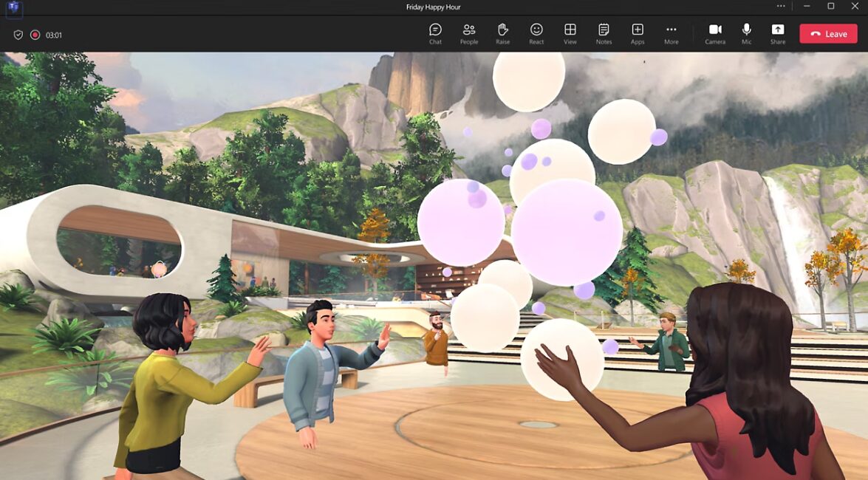Open the Chat panel
The height and width of the screenshot is (480, 868).
click(x=435, y=34)
